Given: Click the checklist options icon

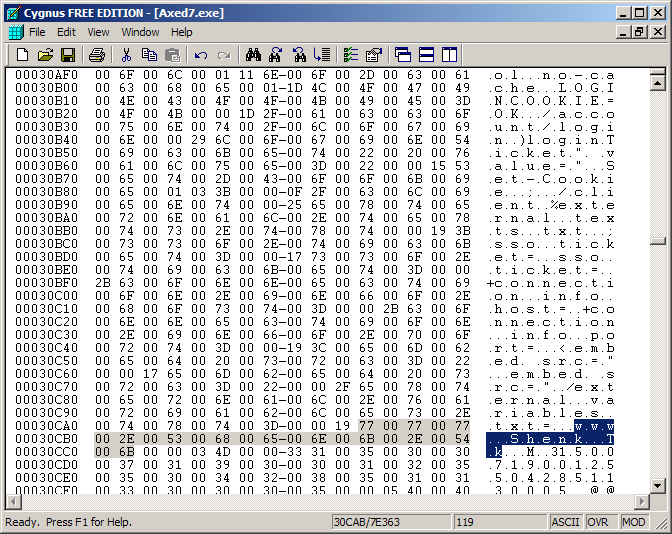Looking at the screenshot, I should [351, 55].
